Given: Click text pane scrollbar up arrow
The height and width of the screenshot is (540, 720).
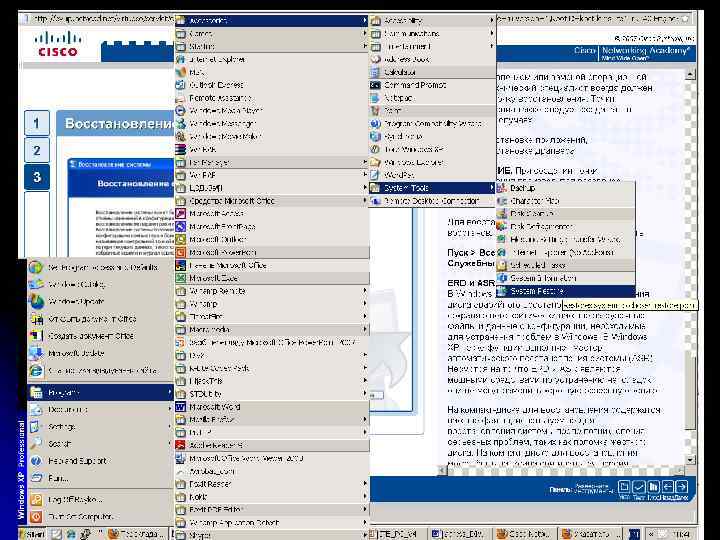Looking at the screenshot, I should pyautogui.click(x=690, y=74).
